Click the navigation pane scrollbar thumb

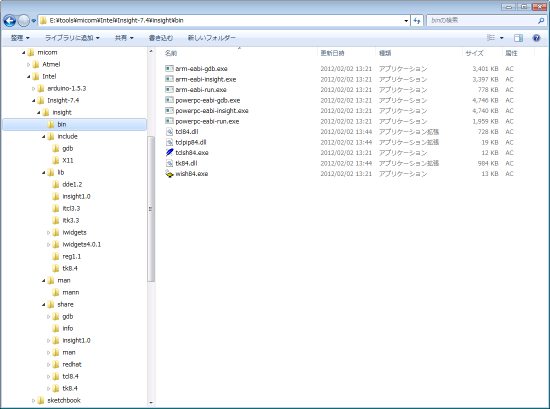pyautogui.click(x=150, y=209)
